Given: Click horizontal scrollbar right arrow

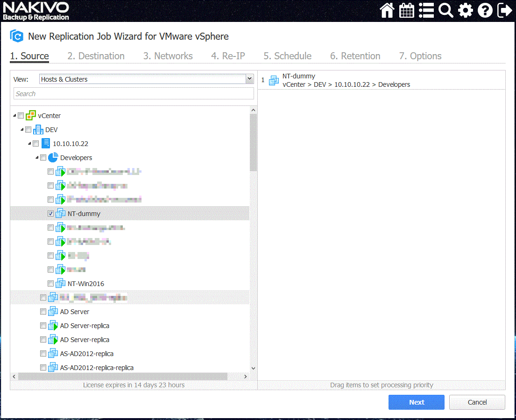Looking at the screenshot, I should click(x=245, y=376).
